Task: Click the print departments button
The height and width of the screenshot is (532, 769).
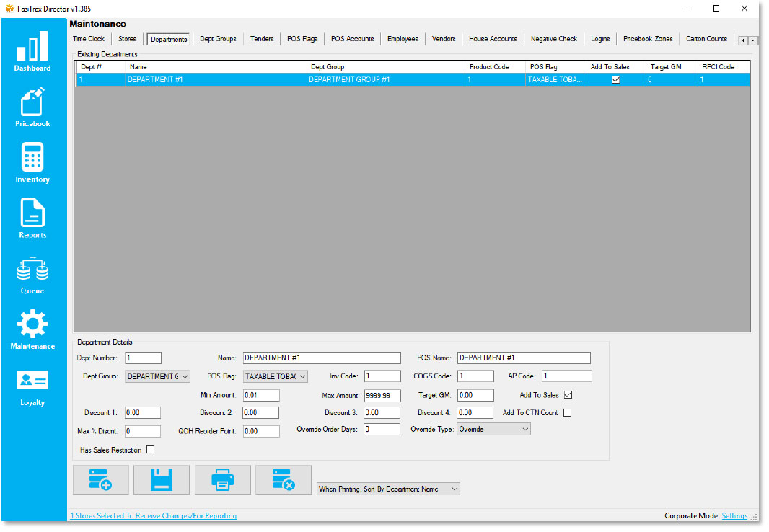Action: (223, 479)
